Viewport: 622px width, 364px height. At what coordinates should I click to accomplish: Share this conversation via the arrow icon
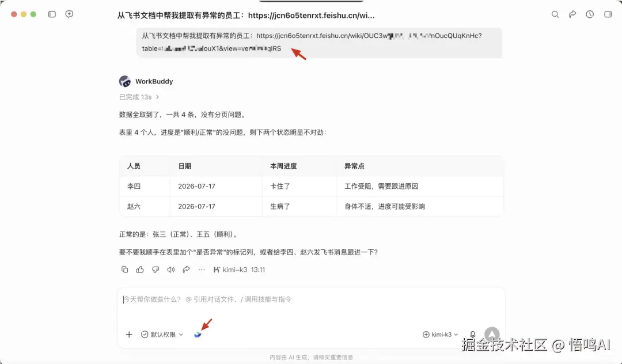click(x=572, y=14)
